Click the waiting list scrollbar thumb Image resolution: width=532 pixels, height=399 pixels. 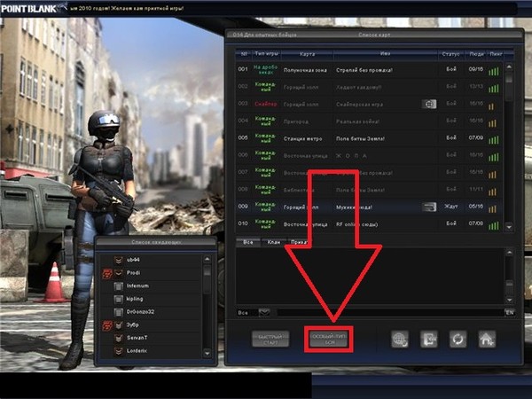coord(207,270)
